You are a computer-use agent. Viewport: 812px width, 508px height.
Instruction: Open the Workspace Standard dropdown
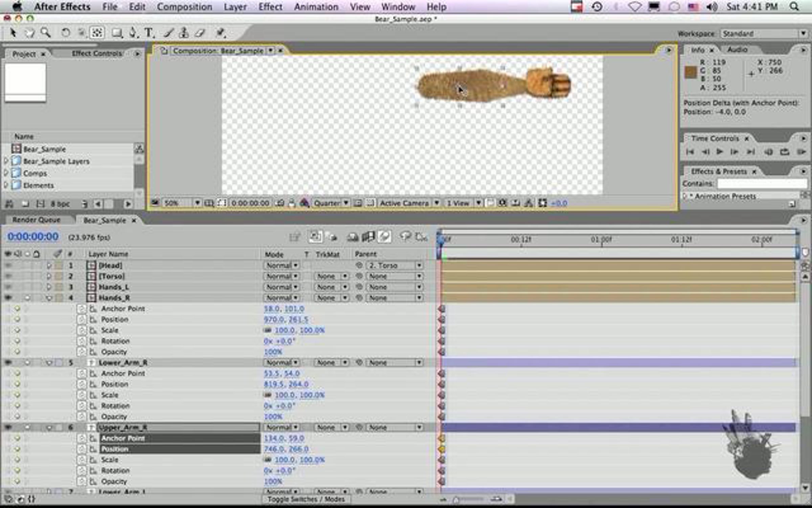pos(764,34)
